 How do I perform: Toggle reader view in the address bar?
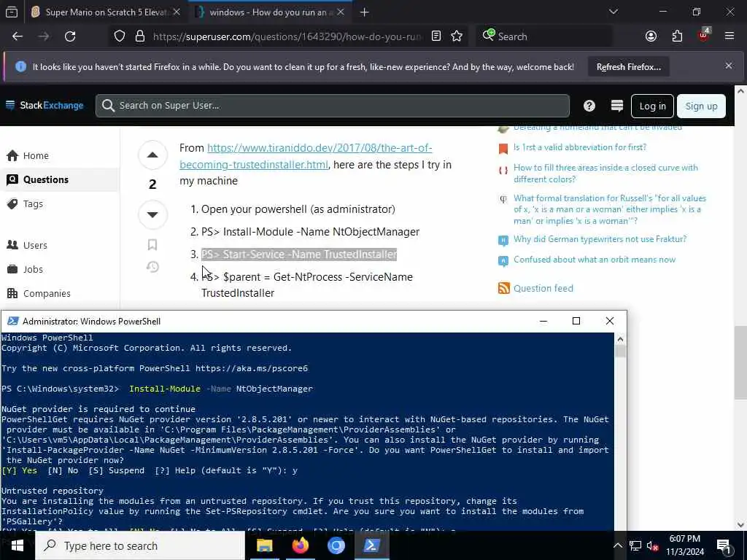(436, 36)
